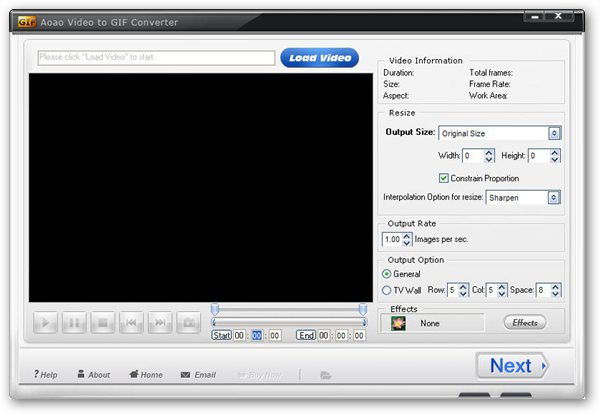Viewport: 600px width, 414px height.
Task: Select the General output option
Action: 386,274
